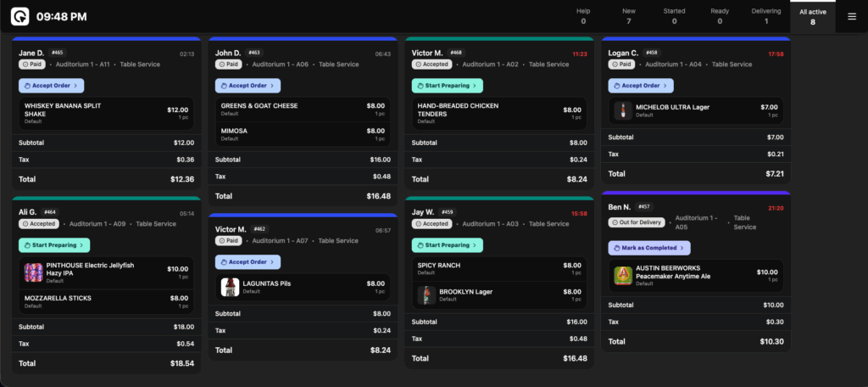Accept Order for Jane D.
This screenshot has height=387, width=868.
(51, 85)
